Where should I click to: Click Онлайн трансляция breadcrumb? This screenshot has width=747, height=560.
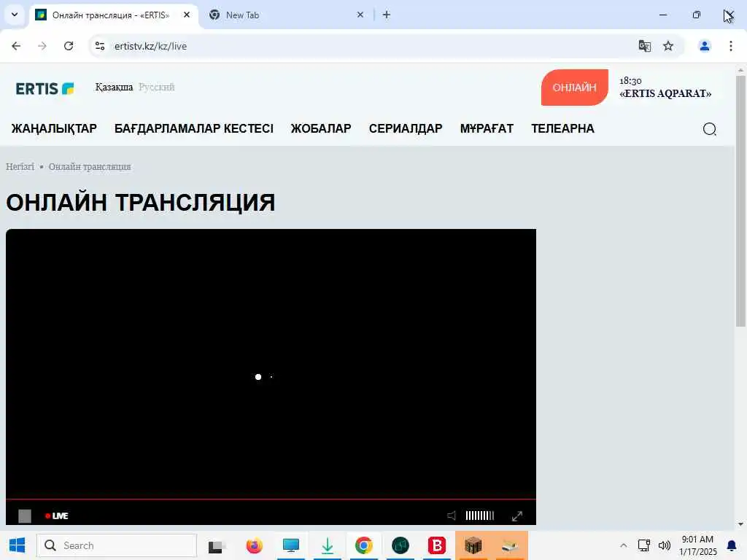[x=90, y=167]
